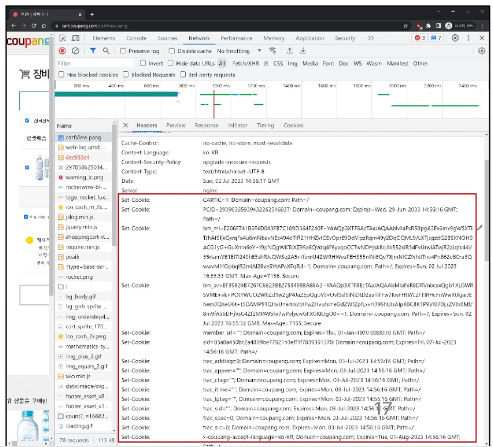Select the Preview tab of request
The image size is (493, 447).
tap(176, 125)
